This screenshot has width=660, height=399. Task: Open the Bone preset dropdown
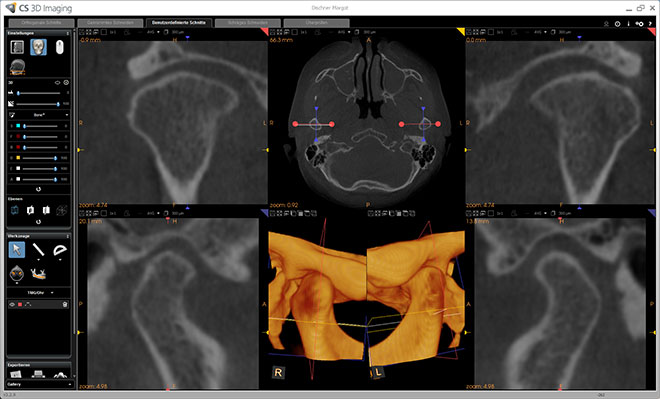(39, 115)
